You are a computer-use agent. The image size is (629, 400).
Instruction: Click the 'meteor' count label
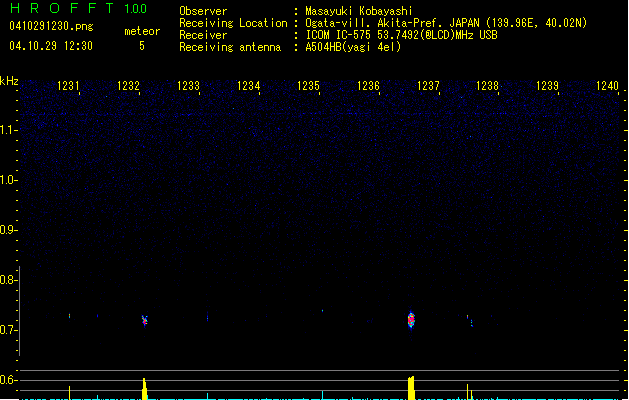142,31
